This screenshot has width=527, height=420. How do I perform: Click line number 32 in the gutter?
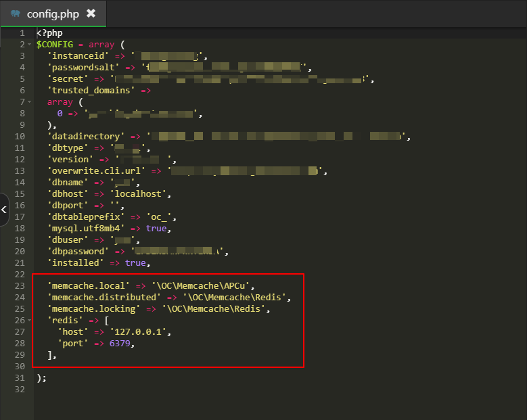[x=20, y=390]
